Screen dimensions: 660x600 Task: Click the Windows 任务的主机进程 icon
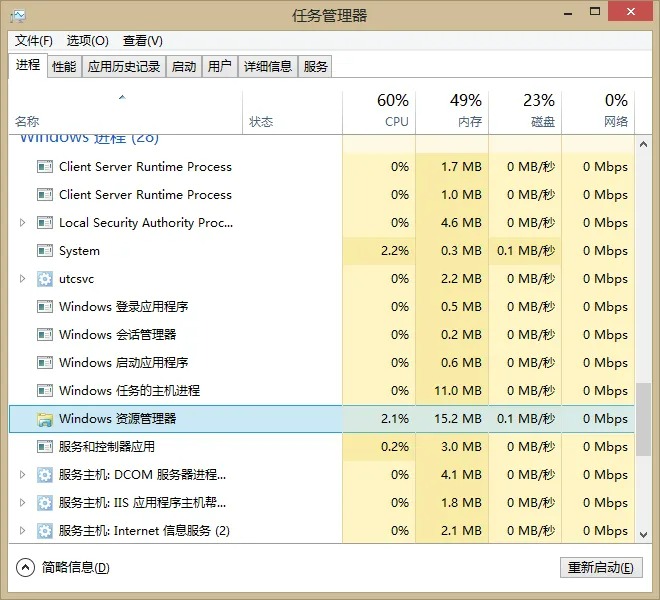[x=45, y=391]
